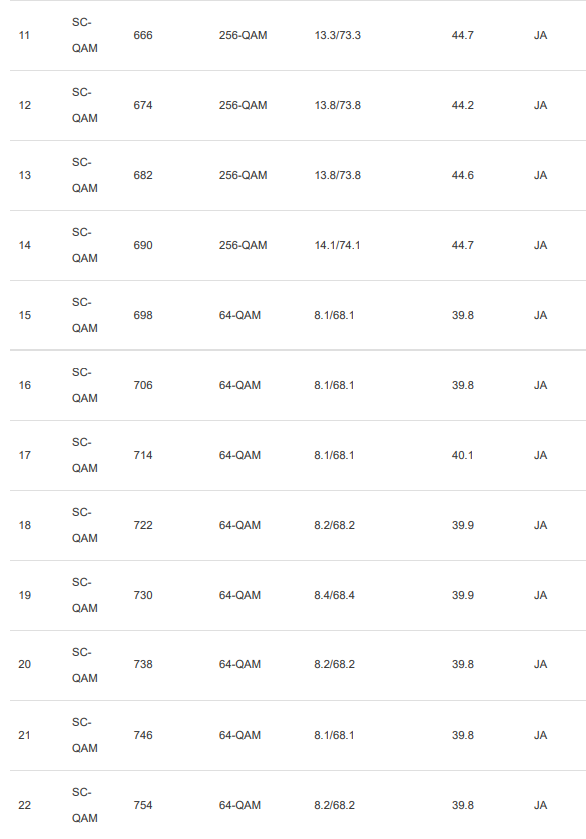Select power level 8.4/68.4 value
The width and height of the screenshot is (586, 839).
coord(334,596)
